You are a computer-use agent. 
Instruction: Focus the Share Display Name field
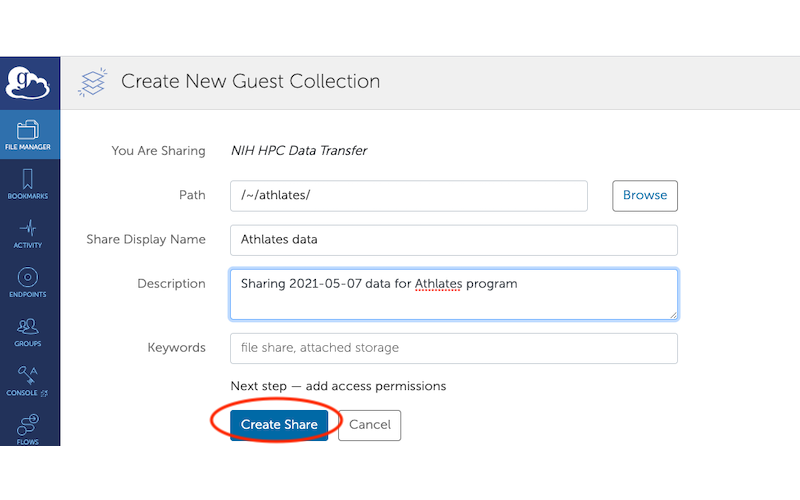pyautogui.click(x=453, y=240)
